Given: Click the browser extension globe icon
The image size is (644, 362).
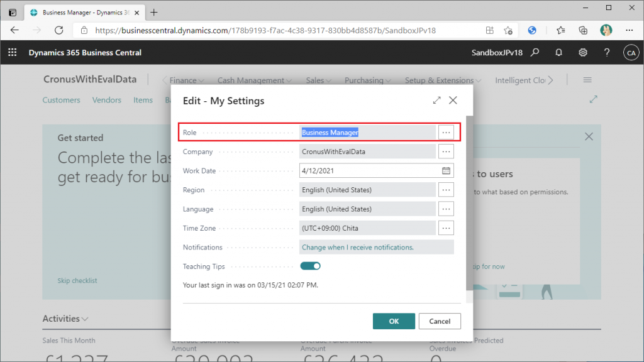Looking at the screenshot, I should pos(532,30).
